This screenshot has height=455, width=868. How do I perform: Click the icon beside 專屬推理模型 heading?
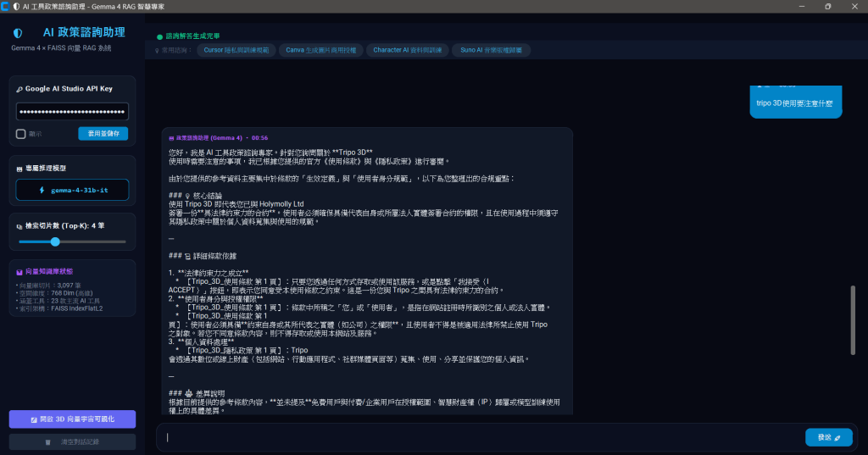pyautogui.click(x=19, y=169)
